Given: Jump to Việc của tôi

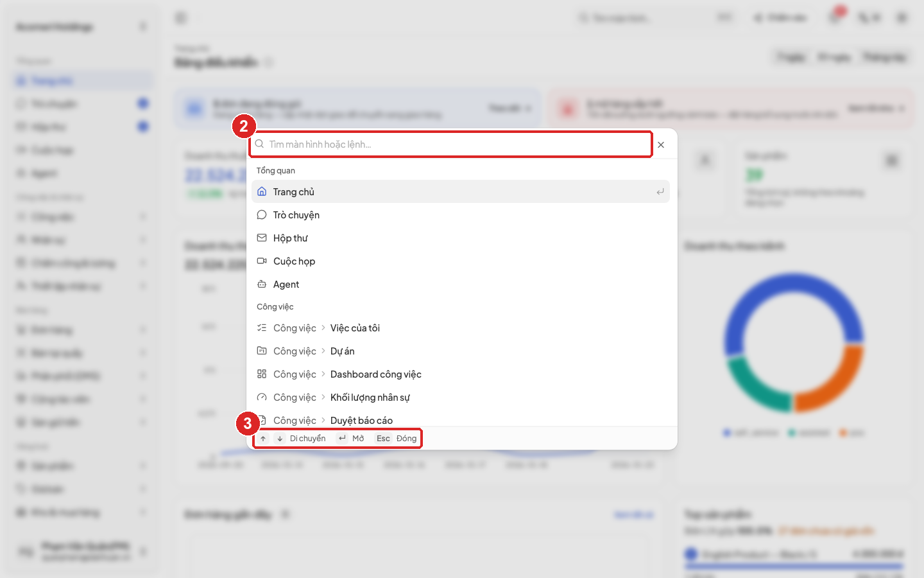Looking at the screenshot, I should click(x=461, y=328).
